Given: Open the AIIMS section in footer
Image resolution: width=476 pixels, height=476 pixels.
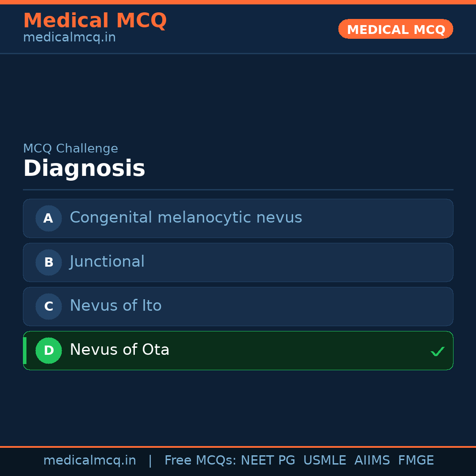Looking at the screenshot, I should point(372,460).
